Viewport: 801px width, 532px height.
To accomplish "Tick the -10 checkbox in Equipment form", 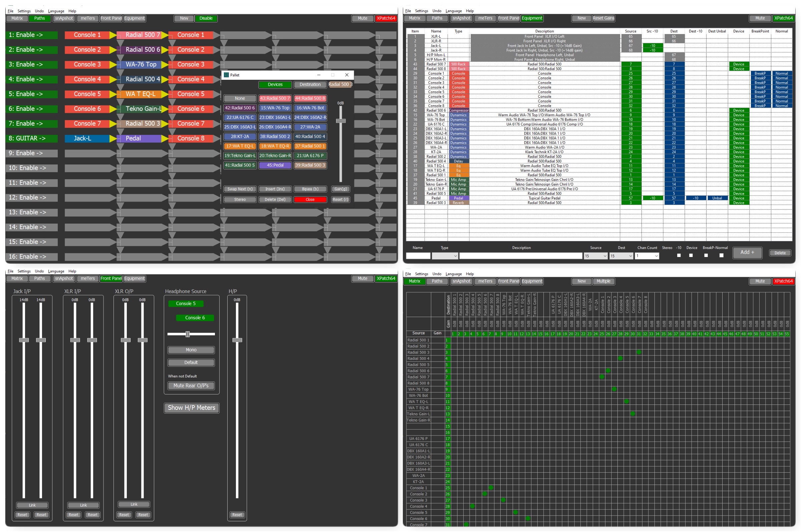I will (x=679, y=255).
